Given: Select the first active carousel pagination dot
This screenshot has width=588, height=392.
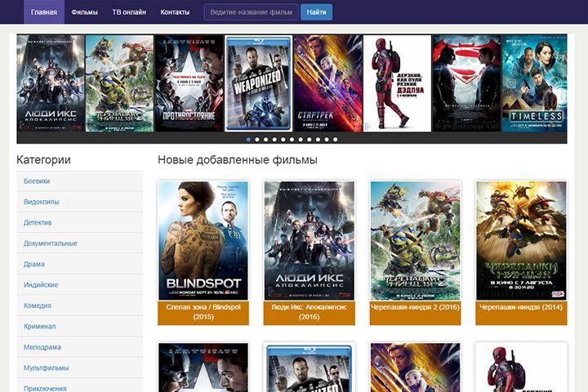Looking at the screenshot, I should pyautogui.click(x=248, y=140).
